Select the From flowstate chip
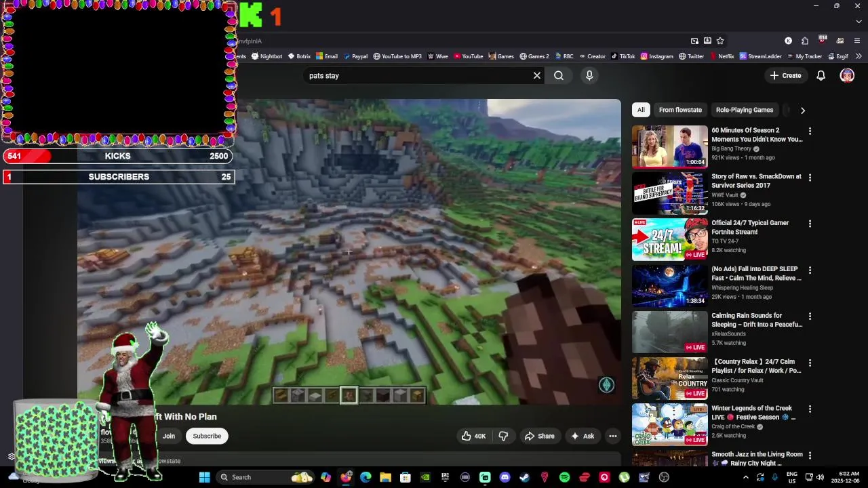This screenshot has height=488, width=868. 680,110
